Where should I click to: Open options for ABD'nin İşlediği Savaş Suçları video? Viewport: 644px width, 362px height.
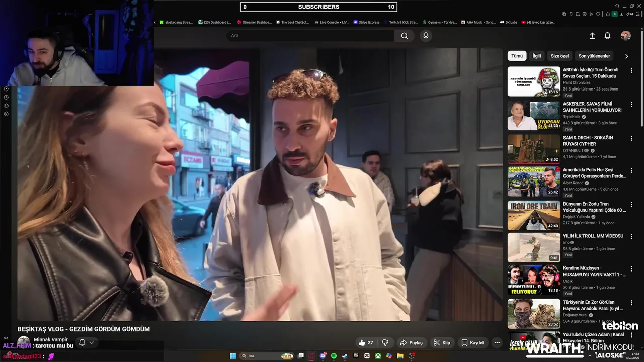click(631, 70)
